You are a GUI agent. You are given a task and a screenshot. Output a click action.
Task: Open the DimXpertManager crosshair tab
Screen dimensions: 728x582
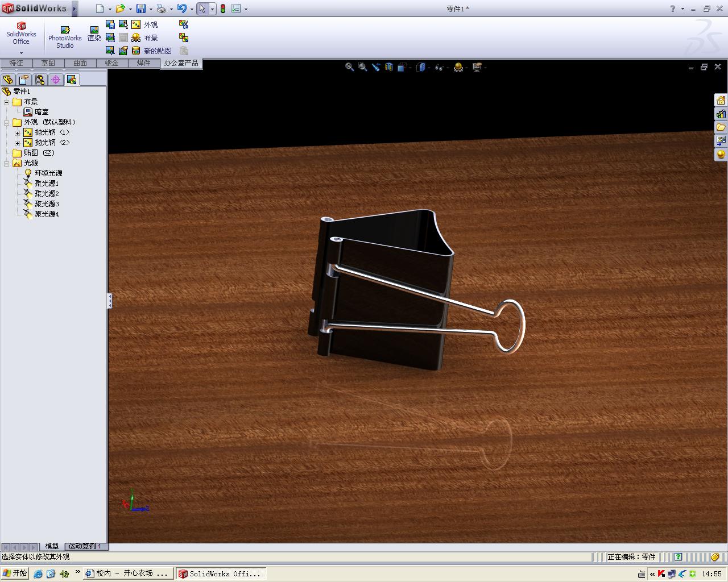click(x=55, y=80)
